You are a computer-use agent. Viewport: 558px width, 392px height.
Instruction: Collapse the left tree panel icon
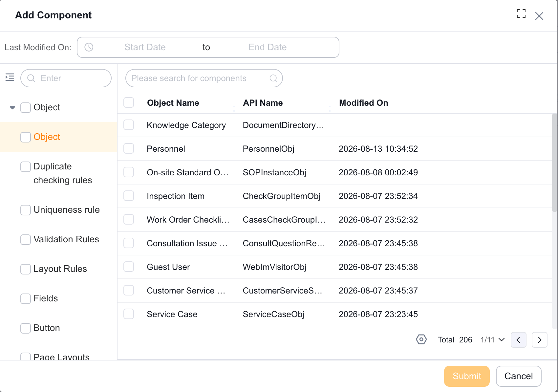click(x=10, y=77)
